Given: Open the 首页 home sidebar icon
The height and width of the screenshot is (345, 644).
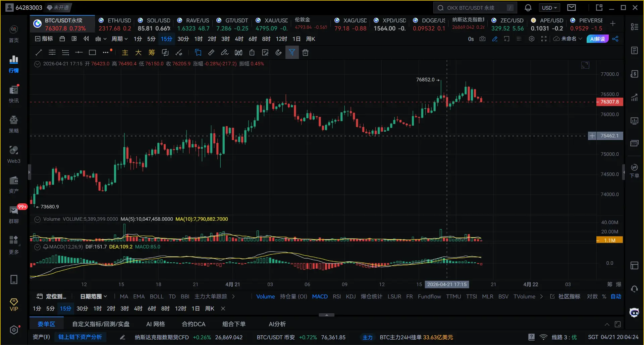Looking at the screenshot, I should tap(14, 34).
